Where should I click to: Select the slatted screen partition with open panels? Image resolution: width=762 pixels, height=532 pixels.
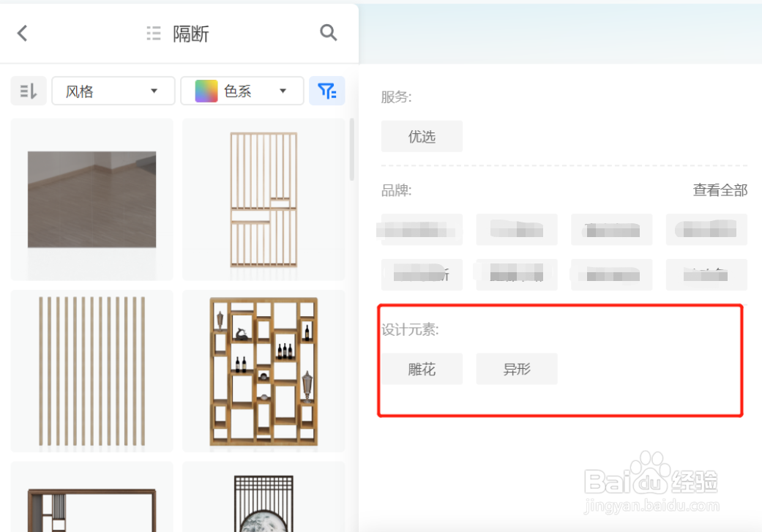coord(264,199)
